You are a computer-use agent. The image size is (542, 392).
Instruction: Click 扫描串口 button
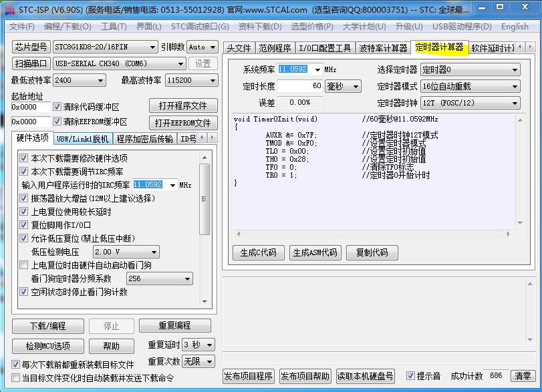click(31, 63)
